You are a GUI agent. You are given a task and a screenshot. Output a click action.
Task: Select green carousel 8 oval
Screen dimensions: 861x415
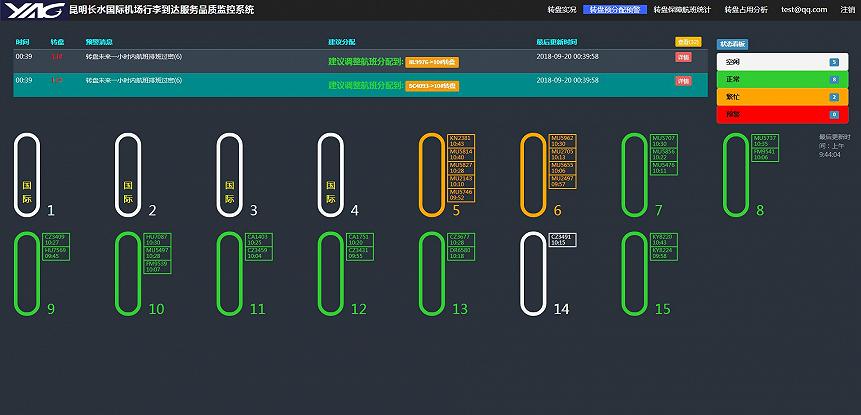pyautogui.click(x=737, y=175)
